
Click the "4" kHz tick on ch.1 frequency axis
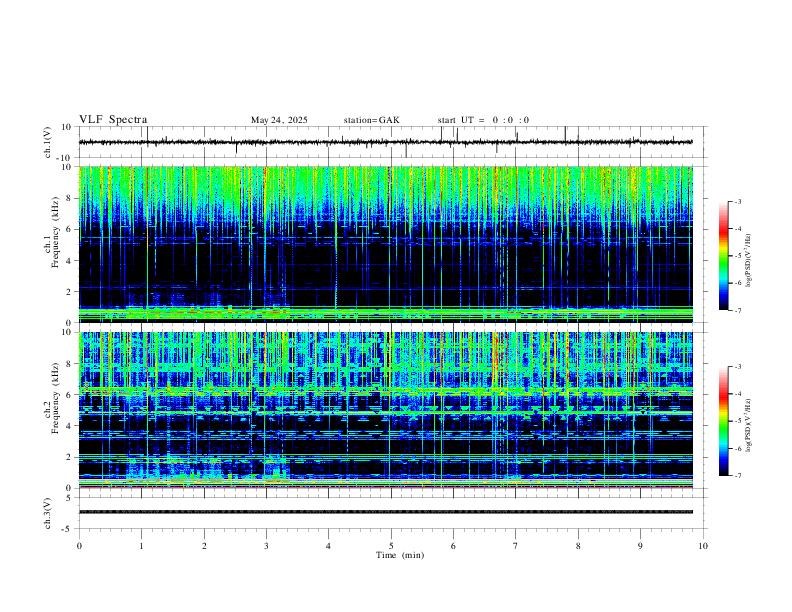pyautogui.click(x=70, y=261)
